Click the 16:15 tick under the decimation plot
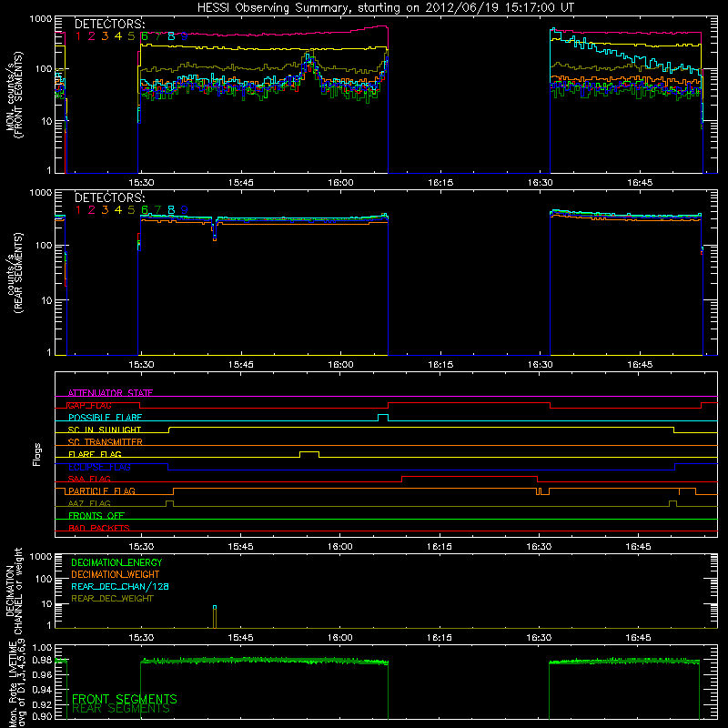The width and height of the screenshot is (728, 728). coord(440,638)
